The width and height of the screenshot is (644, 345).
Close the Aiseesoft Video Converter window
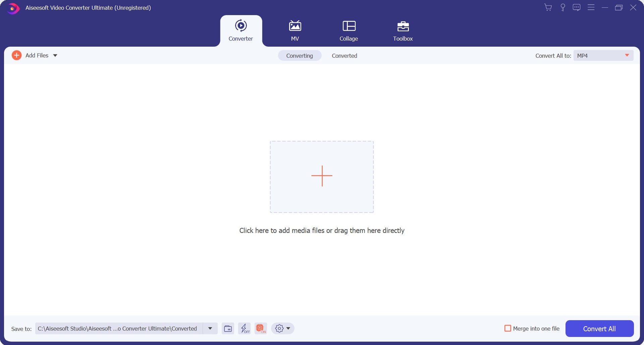coord(633,7)
